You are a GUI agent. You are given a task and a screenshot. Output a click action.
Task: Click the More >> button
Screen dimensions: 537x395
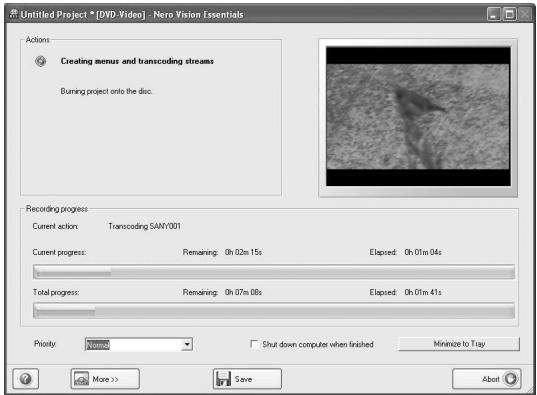coord(105,379)
